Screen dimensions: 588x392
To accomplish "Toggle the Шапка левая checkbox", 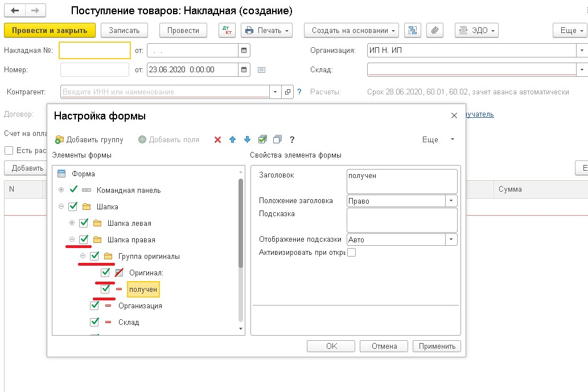I will 84,223.
